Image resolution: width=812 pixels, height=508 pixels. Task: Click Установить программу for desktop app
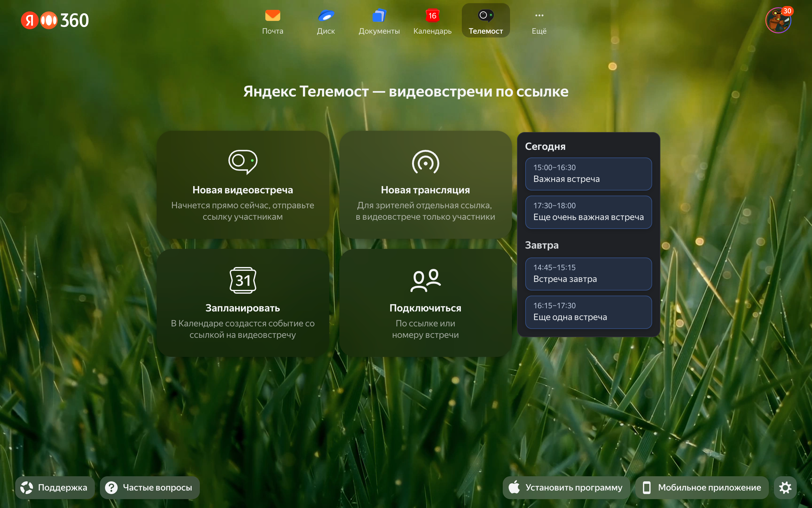point(566,487)
